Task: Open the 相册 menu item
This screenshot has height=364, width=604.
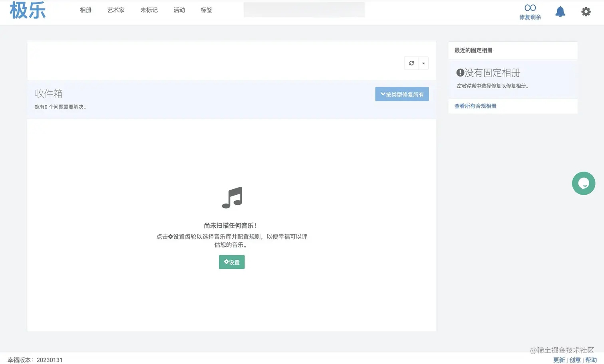Action: coord(85,10)
